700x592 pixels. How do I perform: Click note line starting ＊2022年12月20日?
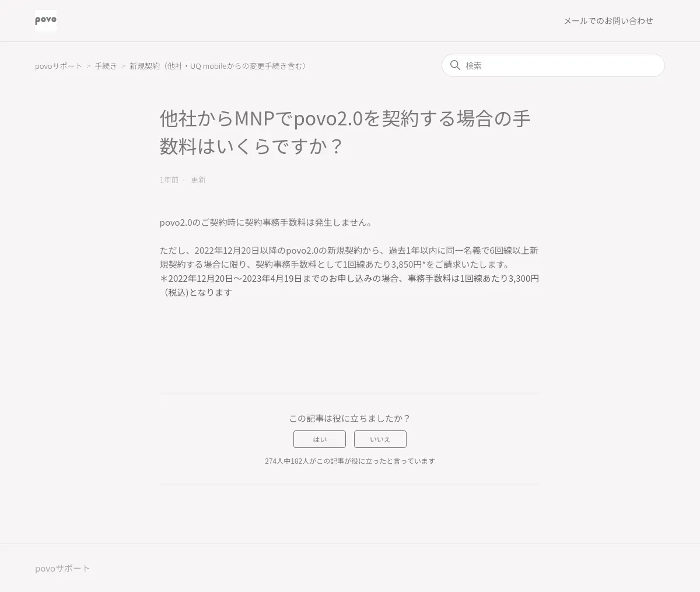(x=349, y=285)
